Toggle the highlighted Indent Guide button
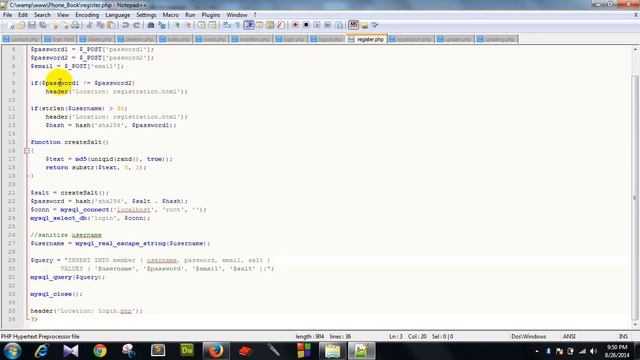Viewport: 640px width, 360px height. click(249, 25)
